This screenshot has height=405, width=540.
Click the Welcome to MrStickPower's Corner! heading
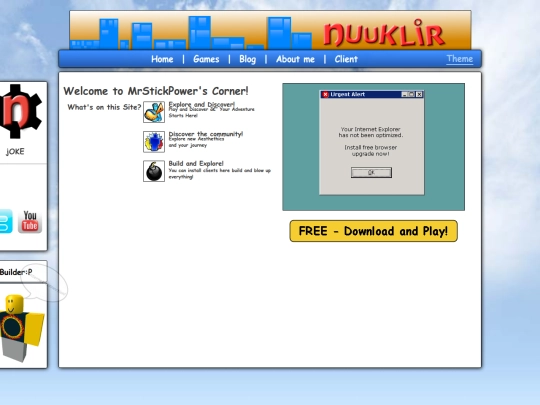[156, 91]
